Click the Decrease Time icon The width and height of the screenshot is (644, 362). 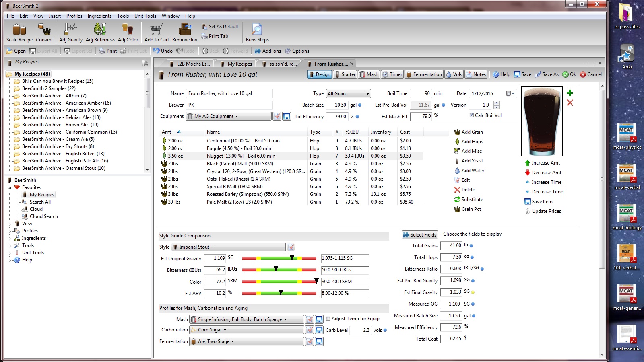pos(527,192)
